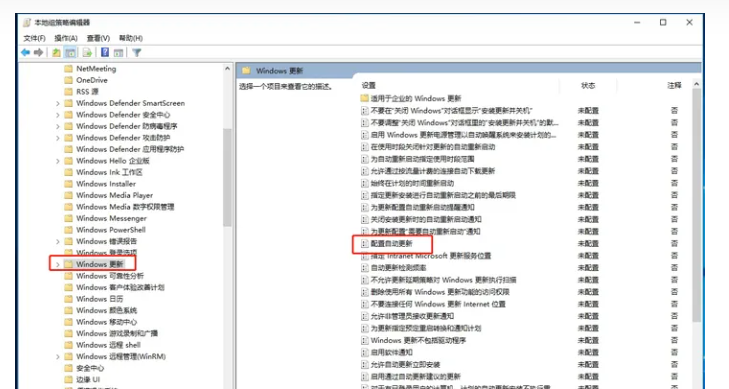
Task: Click the folder icon beside RSS 源
Action: pyautogui.click(x=68, y=92)
